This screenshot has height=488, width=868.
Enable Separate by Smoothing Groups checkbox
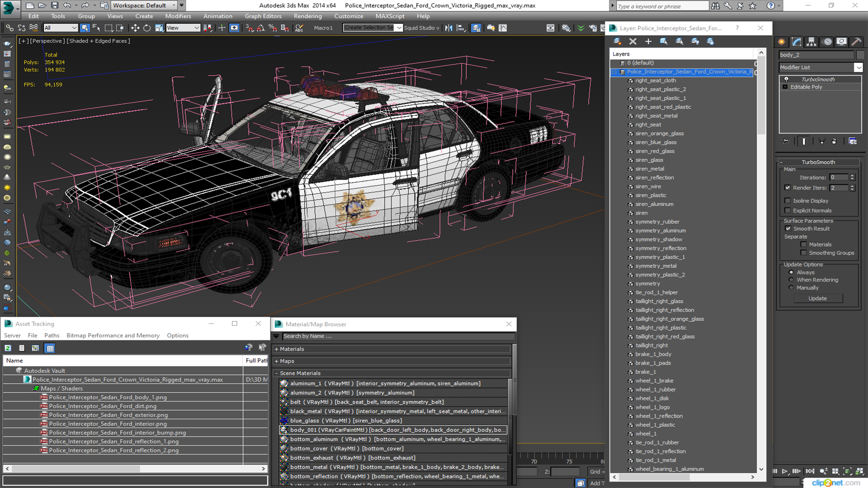(803, 253)
